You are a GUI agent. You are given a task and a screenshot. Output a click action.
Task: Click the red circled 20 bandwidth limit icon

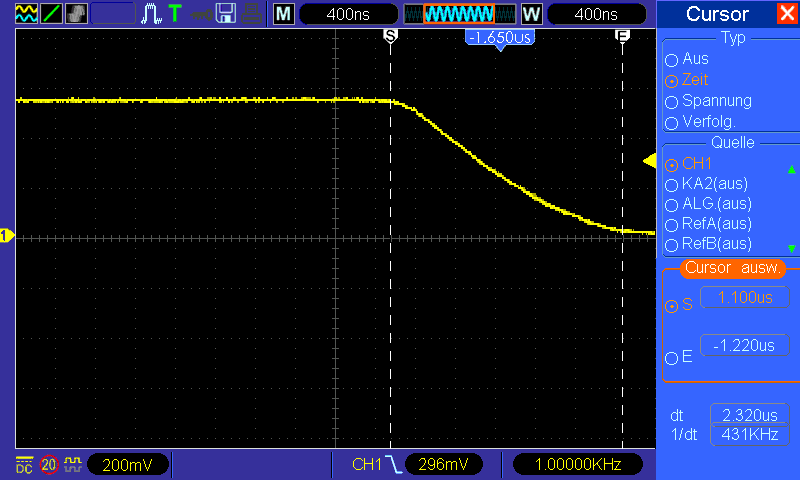pos(49,465)
